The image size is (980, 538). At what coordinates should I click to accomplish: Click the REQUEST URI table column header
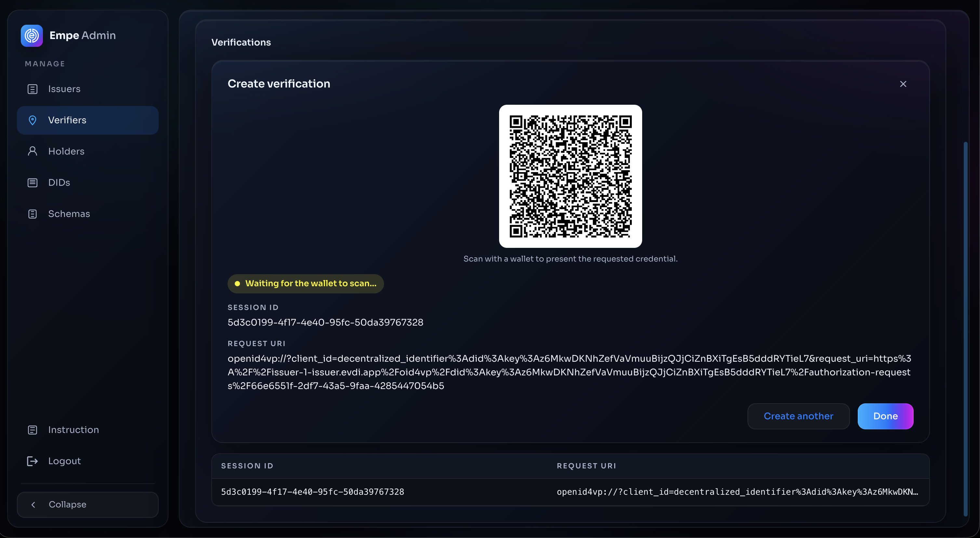tap(586, 466)
